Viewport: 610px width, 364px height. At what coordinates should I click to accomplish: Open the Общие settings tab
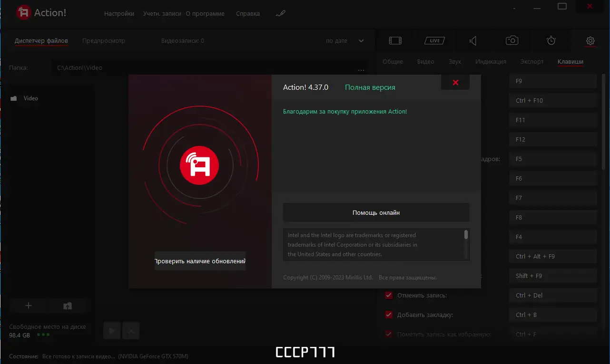tap(393, 62)
